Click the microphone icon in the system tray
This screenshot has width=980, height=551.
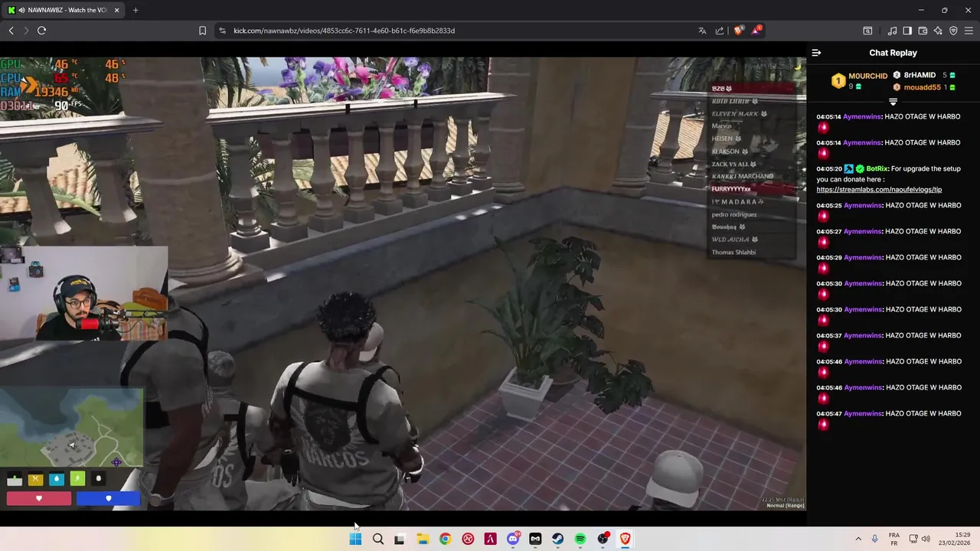click(x=874, y=540)
